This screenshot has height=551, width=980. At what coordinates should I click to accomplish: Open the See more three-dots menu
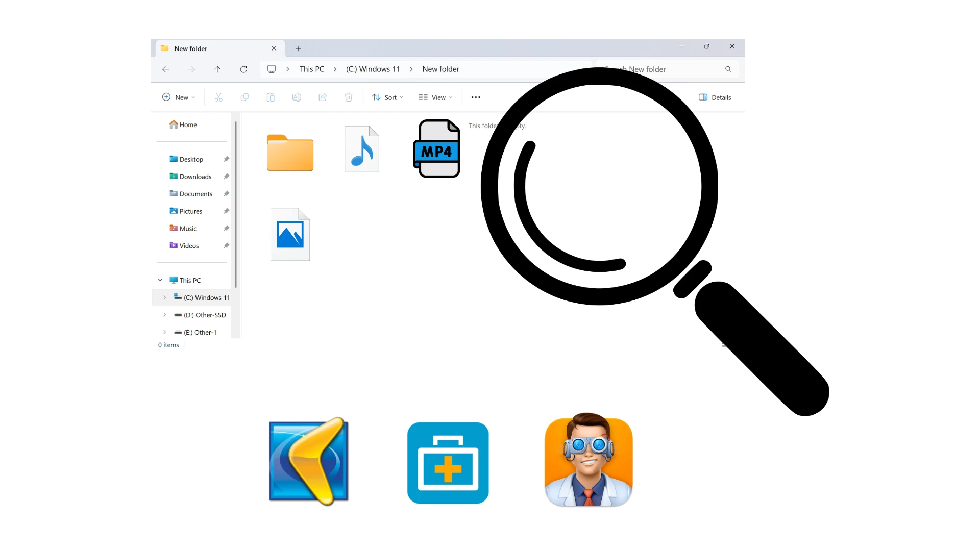476,97
